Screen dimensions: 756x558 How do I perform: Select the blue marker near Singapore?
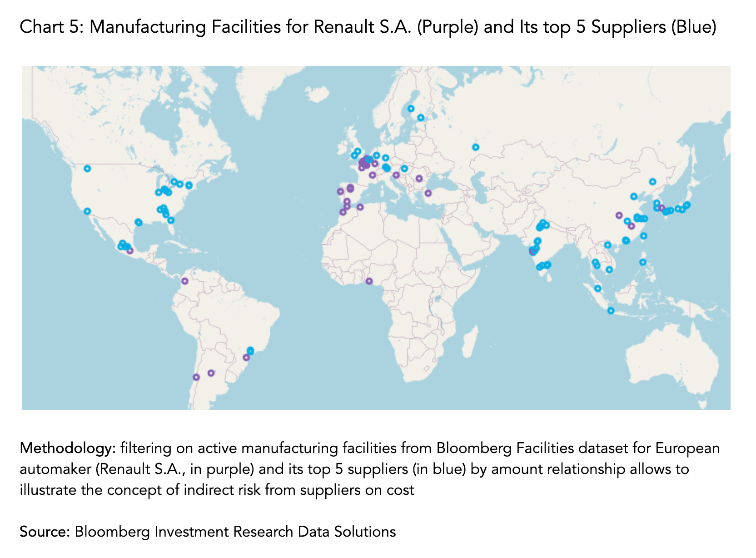tap(598, 289)
